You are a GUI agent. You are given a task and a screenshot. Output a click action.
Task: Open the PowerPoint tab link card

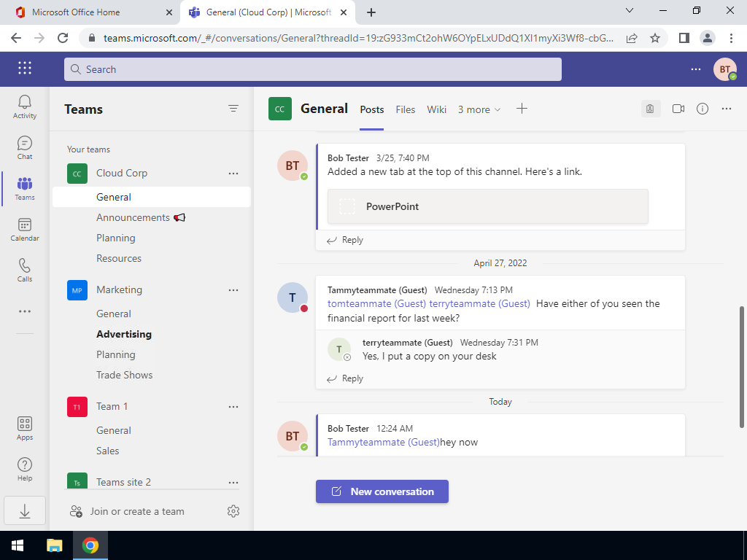click(x=488, y=206)
